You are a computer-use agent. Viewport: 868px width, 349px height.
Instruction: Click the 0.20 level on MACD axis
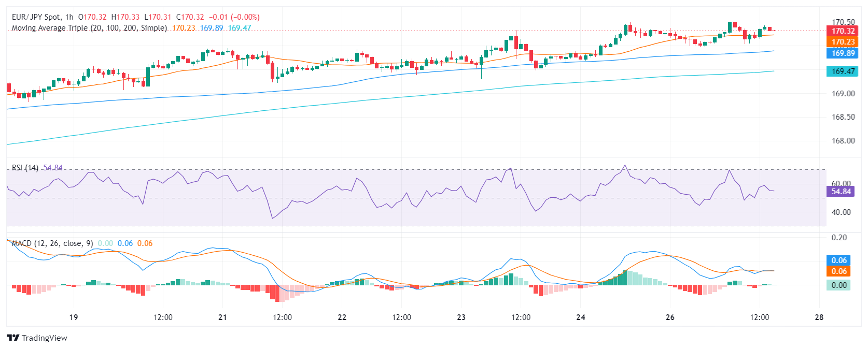coord(839,238)
